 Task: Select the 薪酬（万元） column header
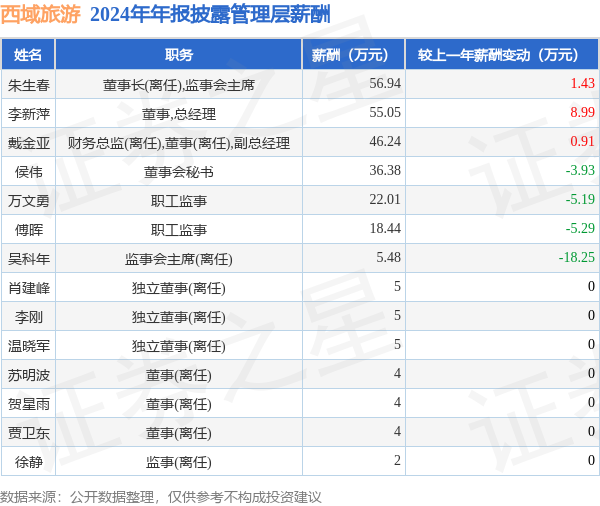click(354, 55)
